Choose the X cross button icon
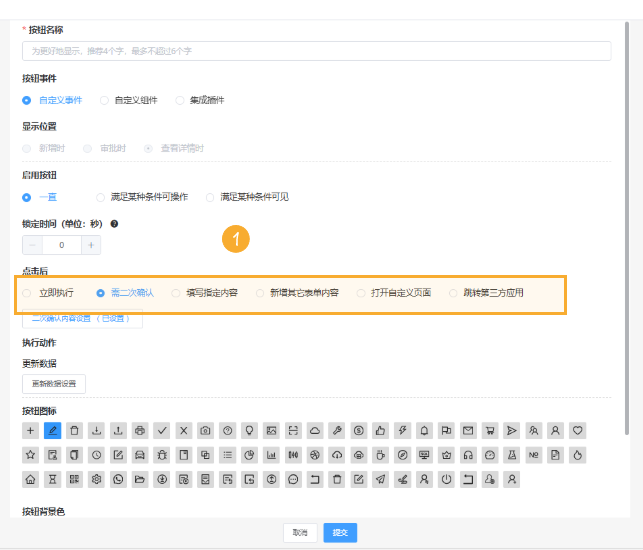This screenshot has height=550, width=643. click(x=184, y=431)
